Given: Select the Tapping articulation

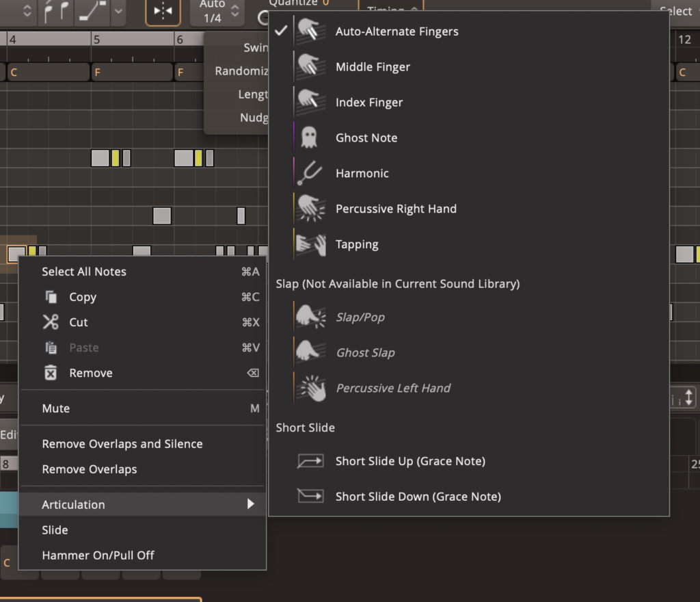Looking at the screenshot, I should 469,244.
